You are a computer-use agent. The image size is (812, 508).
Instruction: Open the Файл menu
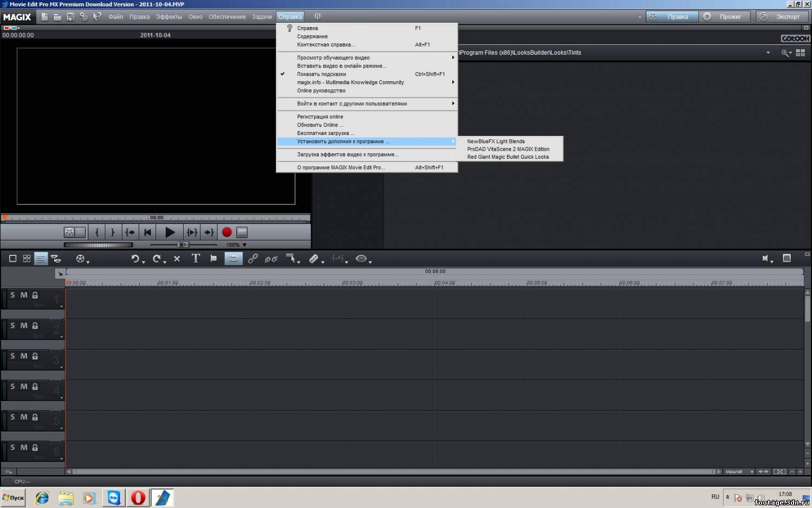point(115,17)
